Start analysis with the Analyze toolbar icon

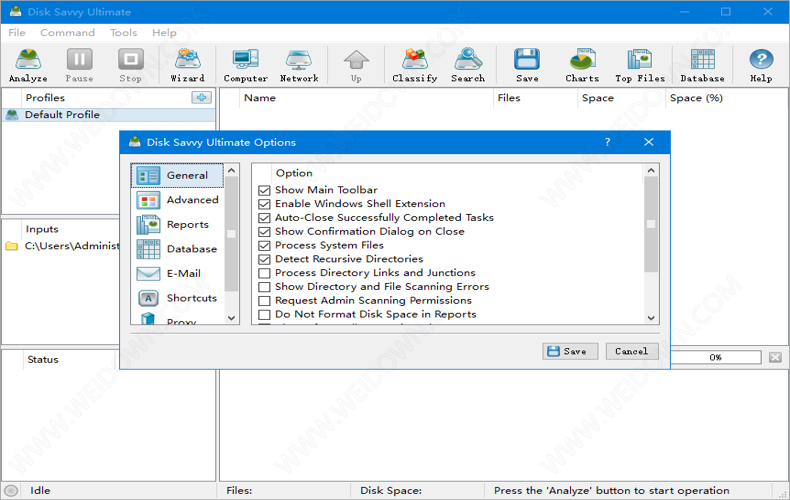point(28,65)
